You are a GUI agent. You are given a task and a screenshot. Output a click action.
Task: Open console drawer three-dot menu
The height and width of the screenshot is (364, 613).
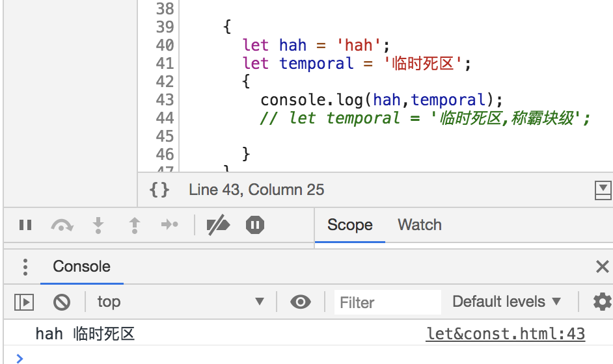(25, 266)
